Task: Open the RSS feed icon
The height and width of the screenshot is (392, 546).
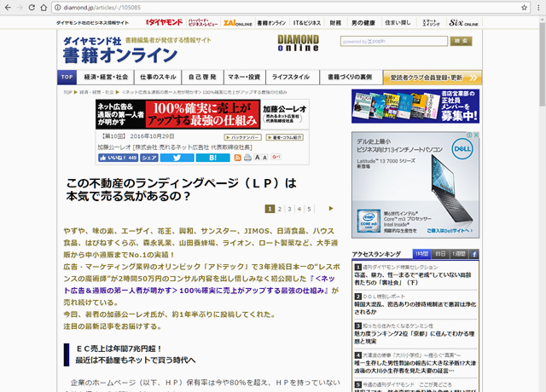Action: click(245, 158)
